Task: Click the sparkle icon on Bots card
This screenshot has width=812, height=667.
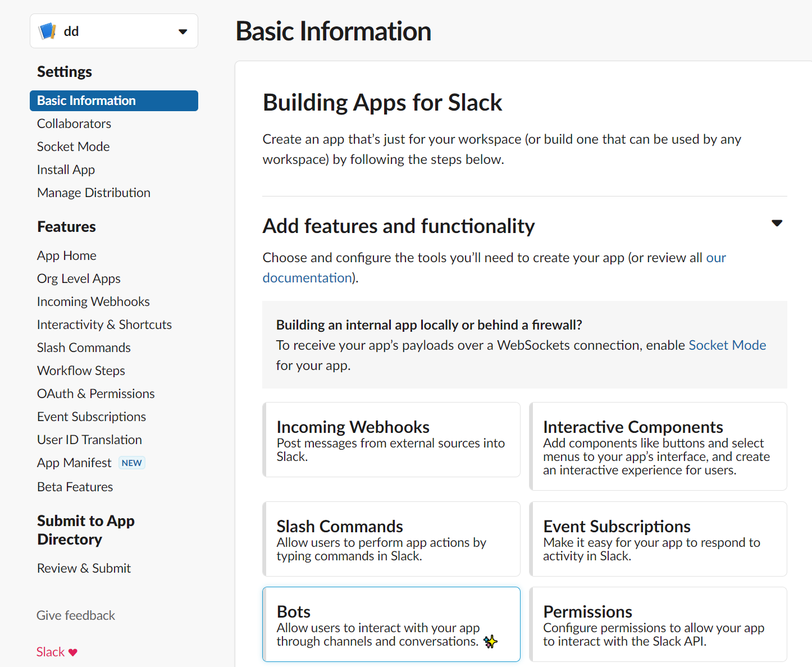Action: pyautogui.click(x=490, y=641)
